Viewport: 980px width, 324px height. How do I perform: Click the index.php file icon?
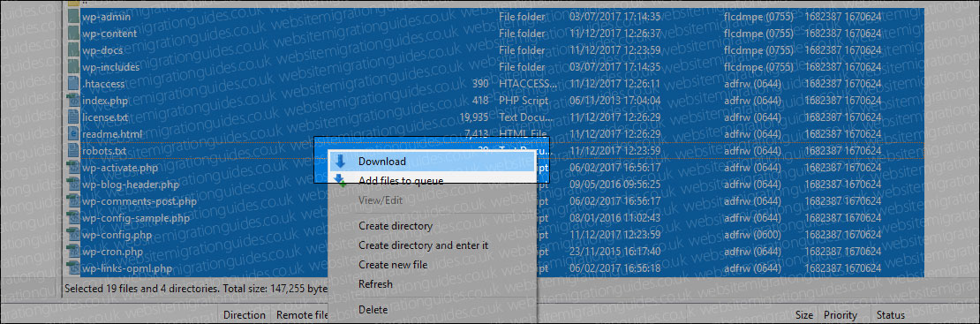click(x=74, y=100)
